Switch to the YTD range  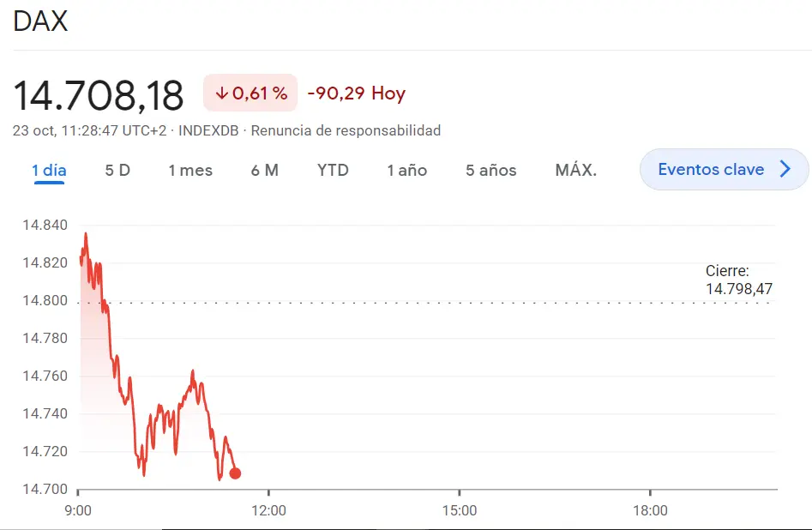pos(332,170)
